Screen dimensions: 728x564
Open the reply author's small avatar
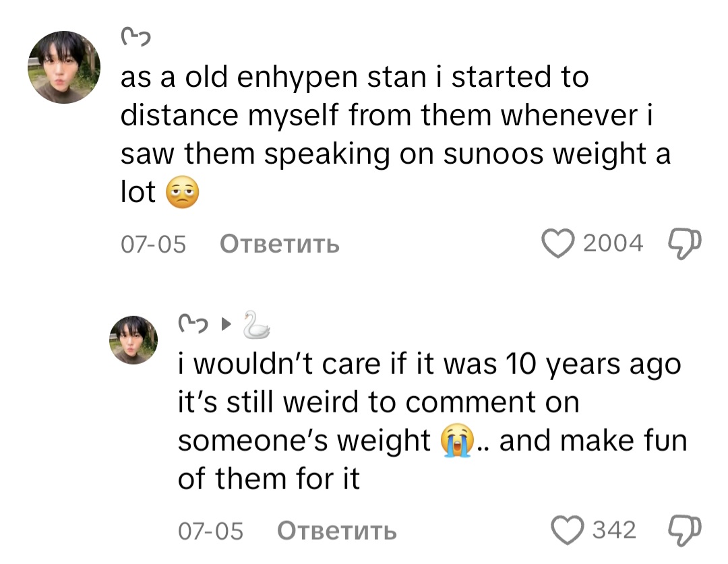133,340
